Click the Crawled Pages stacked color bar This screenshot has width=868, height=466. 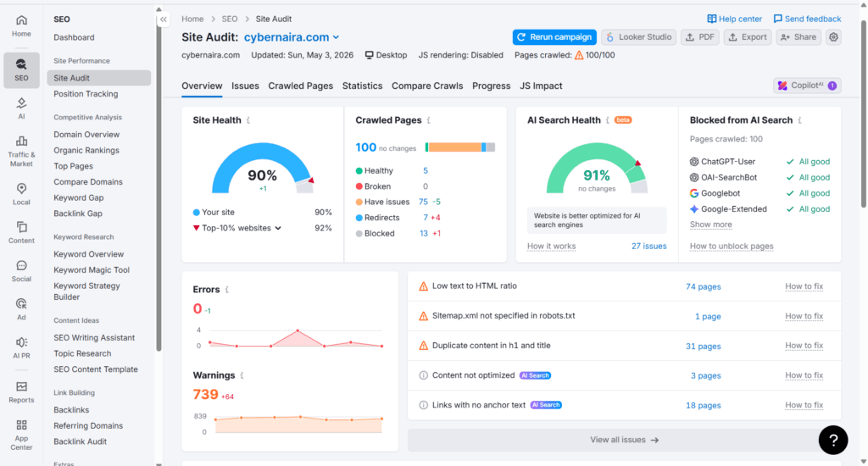click(460, 147)
